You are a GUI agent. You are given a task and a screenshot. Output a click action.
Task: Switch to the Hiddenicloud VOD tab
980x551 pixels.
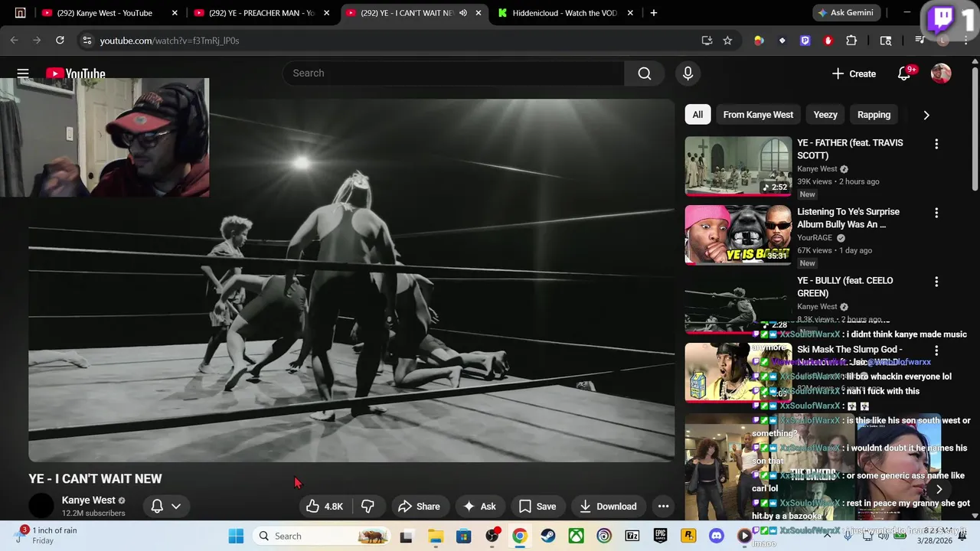tap(564, 13)
